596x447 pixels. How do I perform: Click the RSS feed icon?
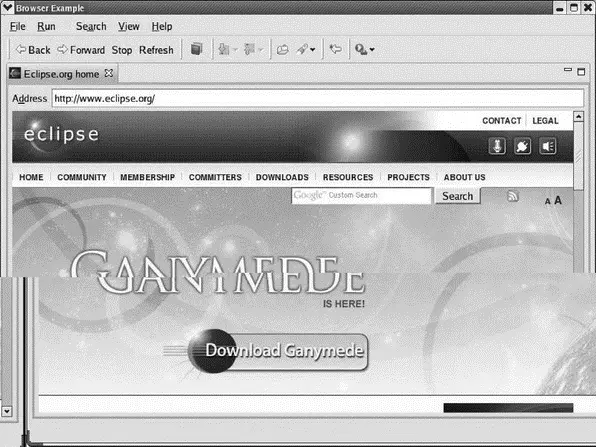(513, 196)
